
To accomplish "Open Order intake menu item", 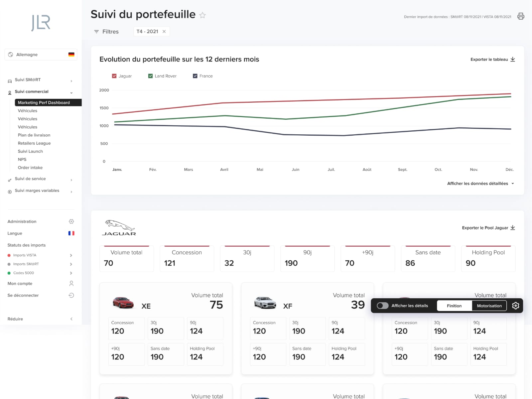I will [30, 168].
